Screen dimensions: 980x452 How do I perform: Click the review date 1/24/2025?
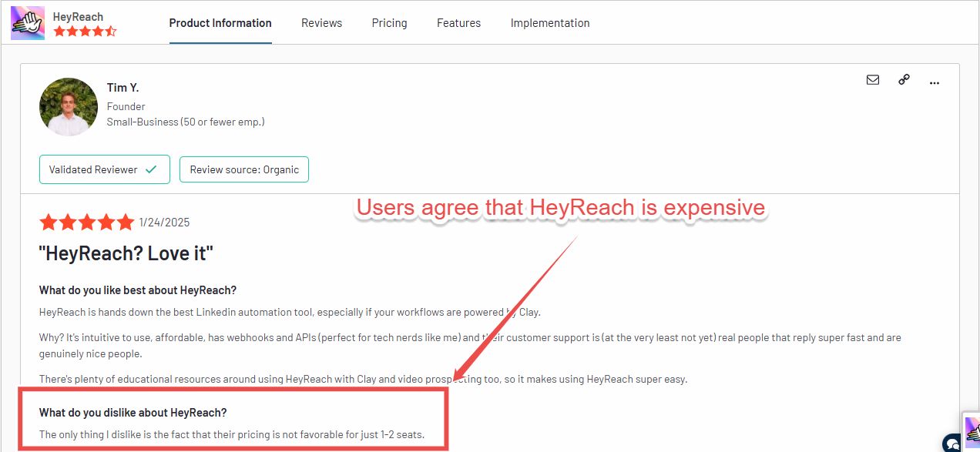pos(164,223)
